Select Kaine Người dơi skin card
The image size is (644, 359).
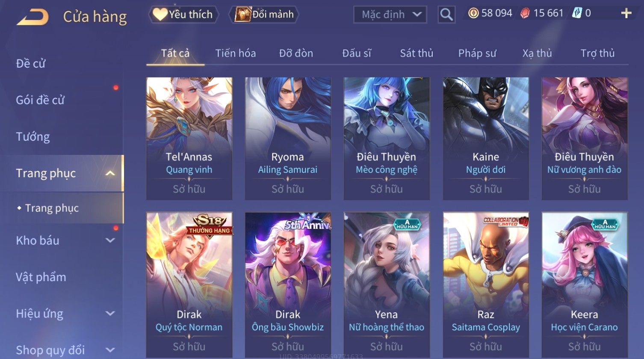click(x=486, y=139)
